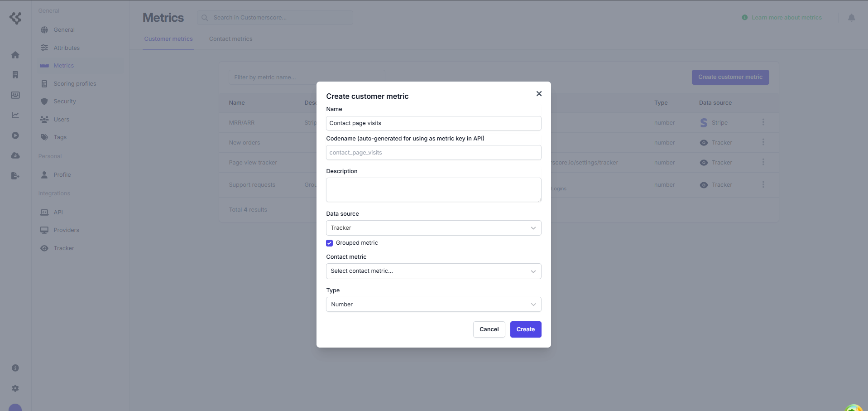This screenshot has width=868, height=411.
Task: Click the settings gear icon
Action: [15, 388]
